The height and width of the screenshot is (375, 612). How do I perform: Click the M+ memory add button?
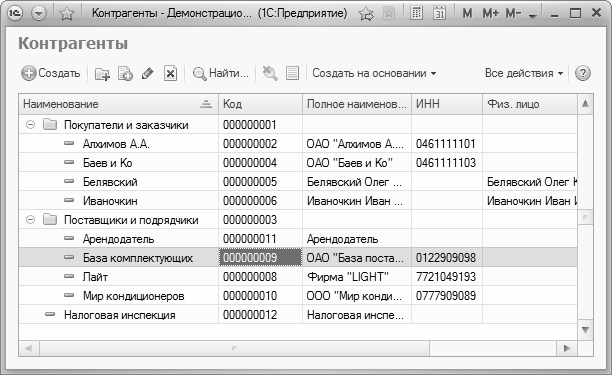491,14
